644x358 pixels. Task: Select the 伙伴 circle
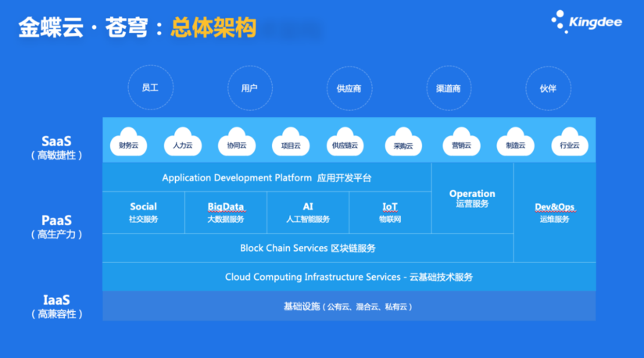tap(548, 88)
